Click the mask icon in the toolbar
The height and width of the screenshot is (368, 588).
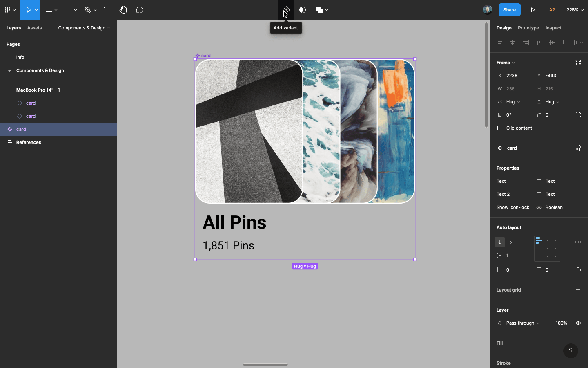(303, 10)
